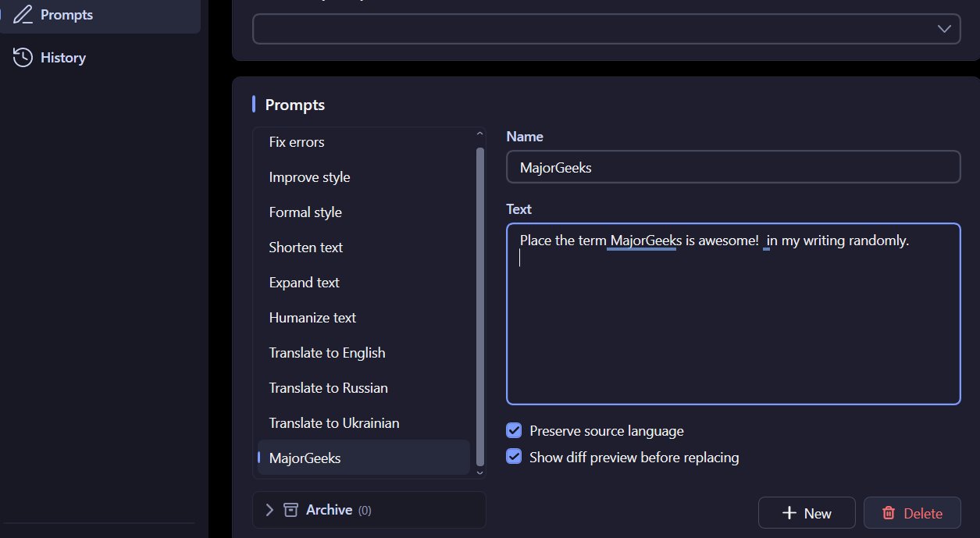Click the pencil icon beside Prompts

23,14
